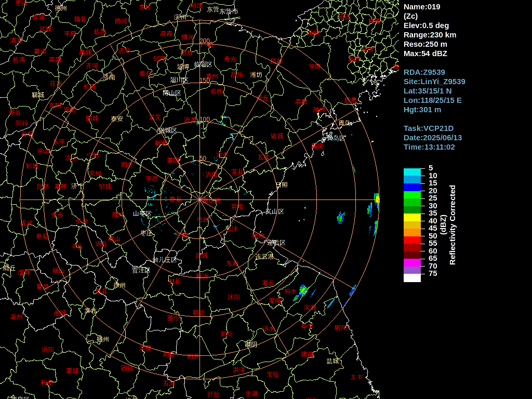Viewport: 532px width, 399px height.
Task: Click the 东海 county label
Action: coord(232,263)
